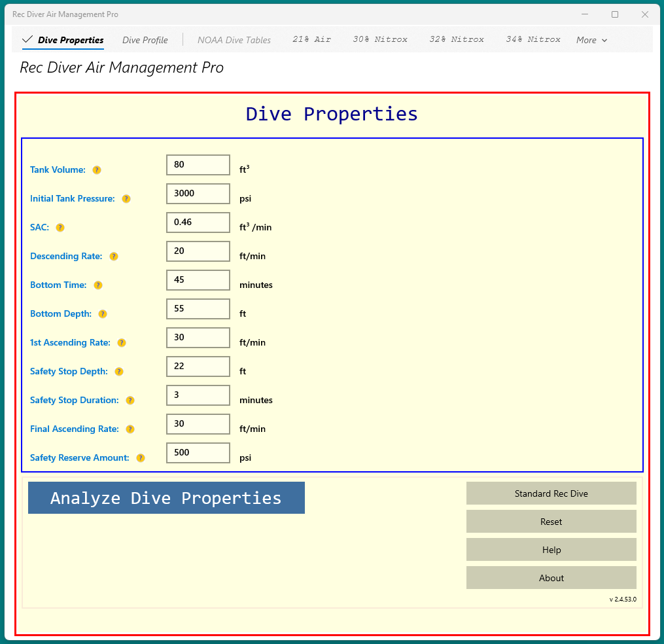The image size is (664, 644).
Task: Maximize the Rec Diver window
Action: tap(615, 14)
